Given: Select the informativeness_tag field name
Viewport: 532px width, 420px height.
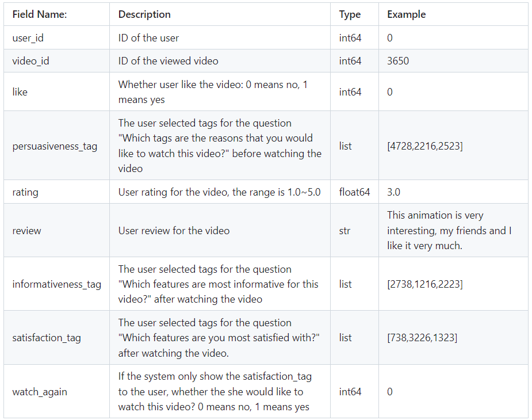Looking at the screenshot, I should (56, 284).
